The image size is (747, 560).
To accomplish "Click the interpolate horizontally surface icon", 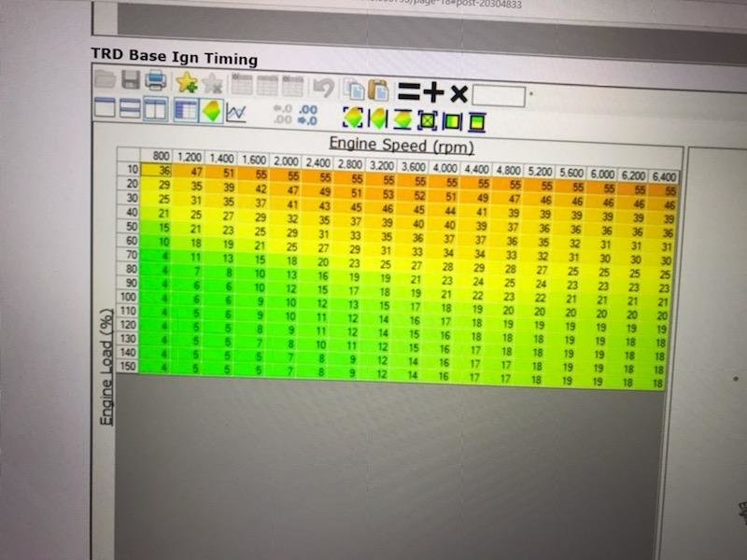I will 378,119.
